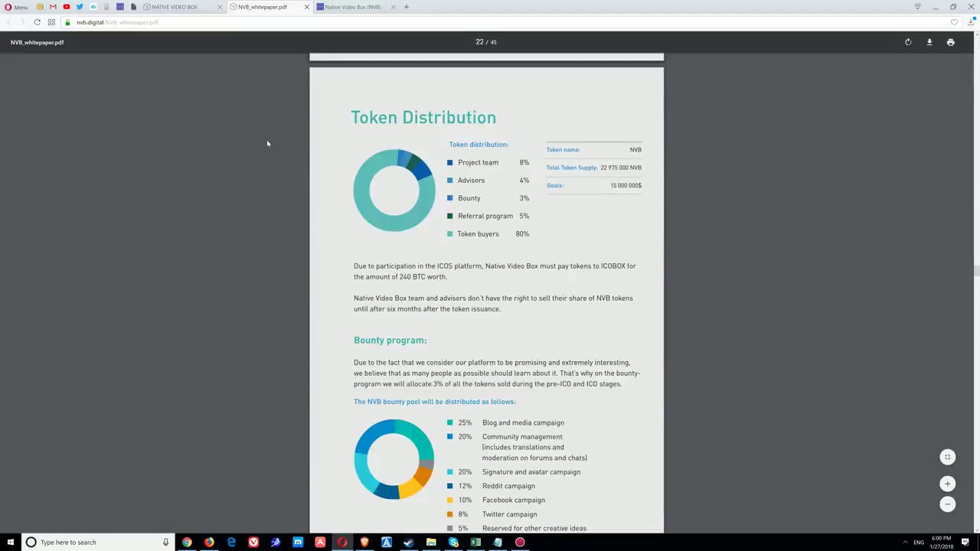The width and height of the screenshot is (980, 551).
Task: Show hidden system tray icons
Action: (905, 542)
